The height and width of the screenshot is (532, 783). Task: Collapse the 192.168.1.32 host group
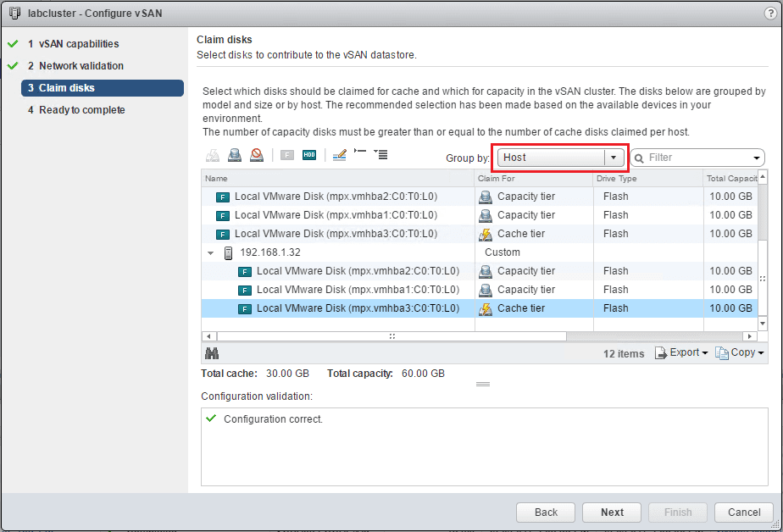coord(211,252)
